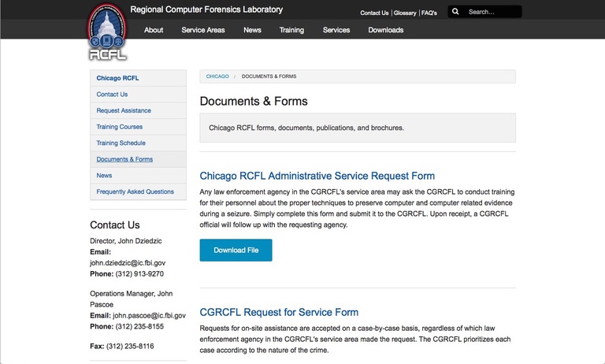Click john.pascoe@ic.fbi.gov email address

click(150, 315)
